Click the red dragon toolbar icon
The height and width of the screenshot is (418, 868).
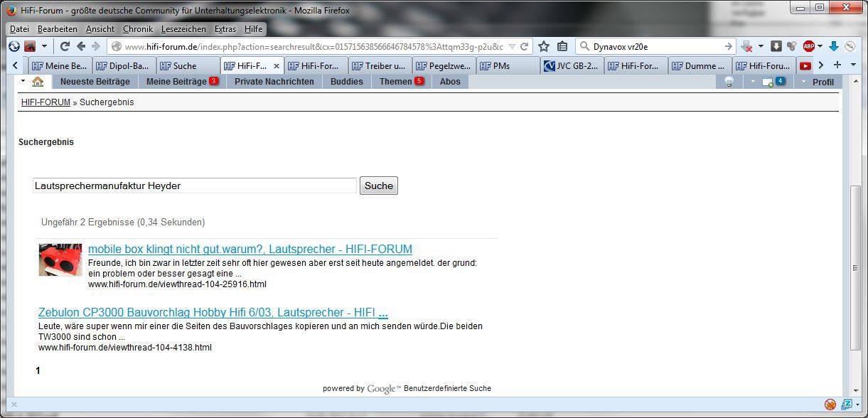[30, 46]
